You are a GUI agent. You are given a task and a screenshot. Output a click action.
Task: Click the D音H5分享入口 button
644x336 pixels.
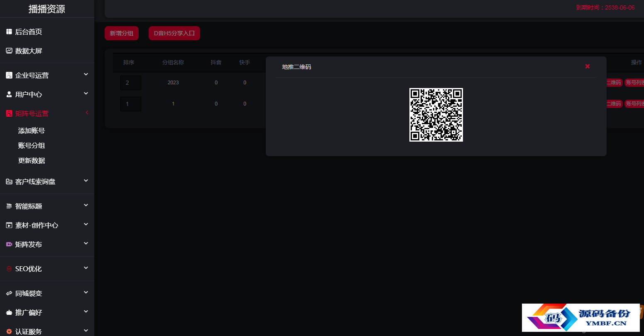tap(174, 33)
